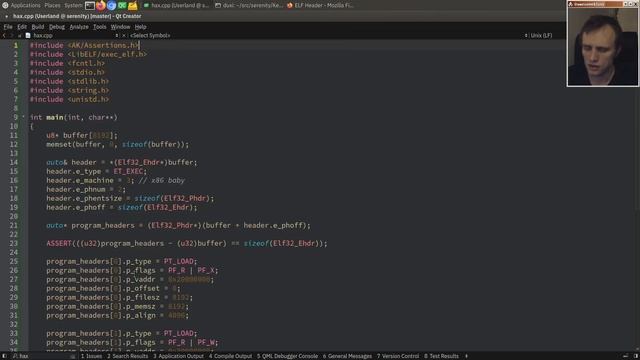Click ET_EXEC on line 15
Screen dimensions: 640x360
point(128,171)
